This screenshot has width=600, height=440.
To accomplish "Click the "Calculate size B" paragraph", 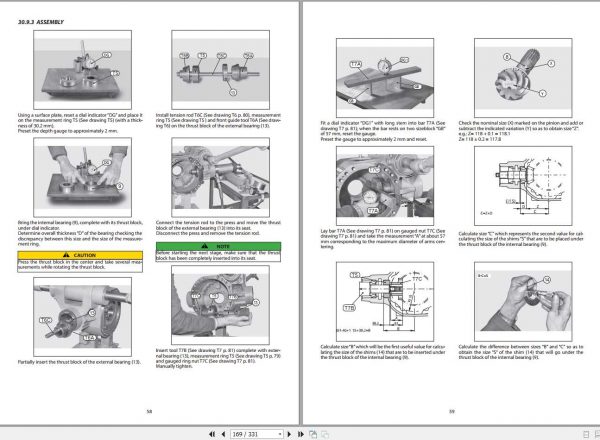I will tap(383, 352).
